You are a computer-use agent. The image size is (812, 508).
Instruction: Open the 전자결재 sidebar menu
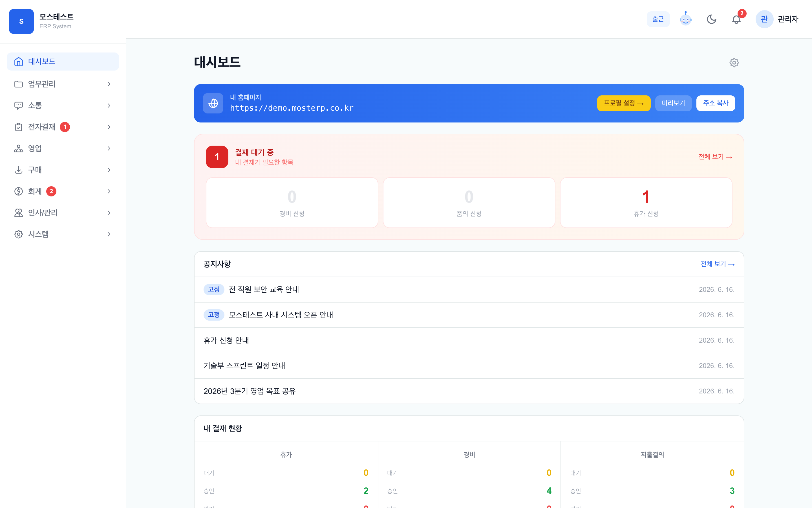63,127
